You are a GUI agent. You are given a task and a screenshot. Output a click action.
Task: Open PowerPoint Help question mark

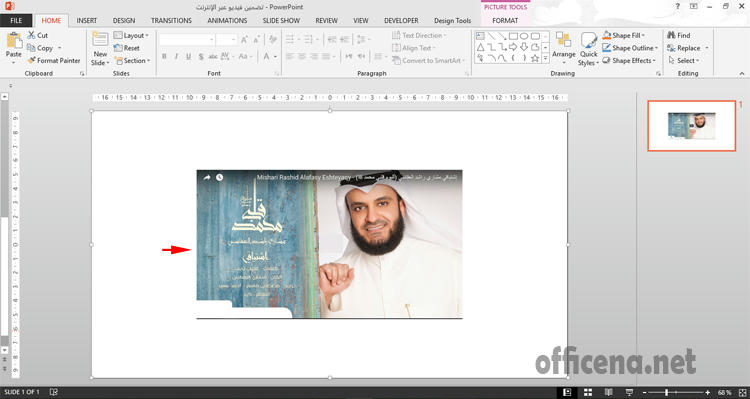pyautogui.click(x=678, y=6)
